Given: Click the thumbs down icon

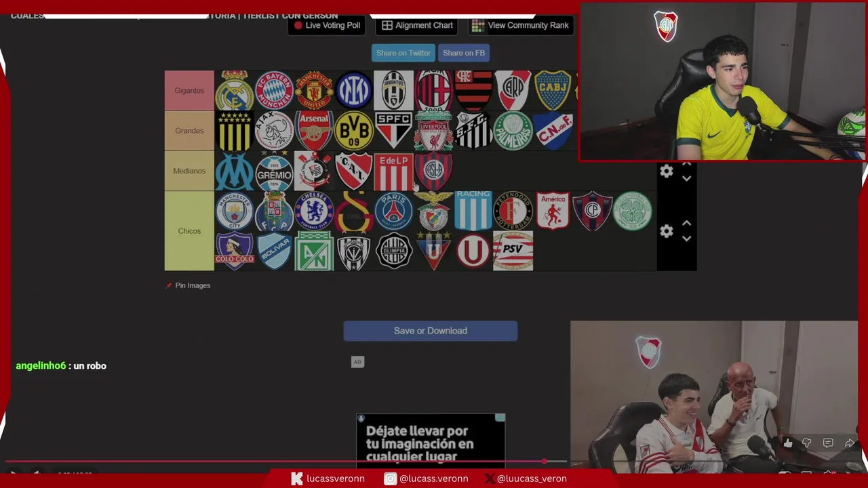Looking at the screenshot, I should tap(807, 443).
